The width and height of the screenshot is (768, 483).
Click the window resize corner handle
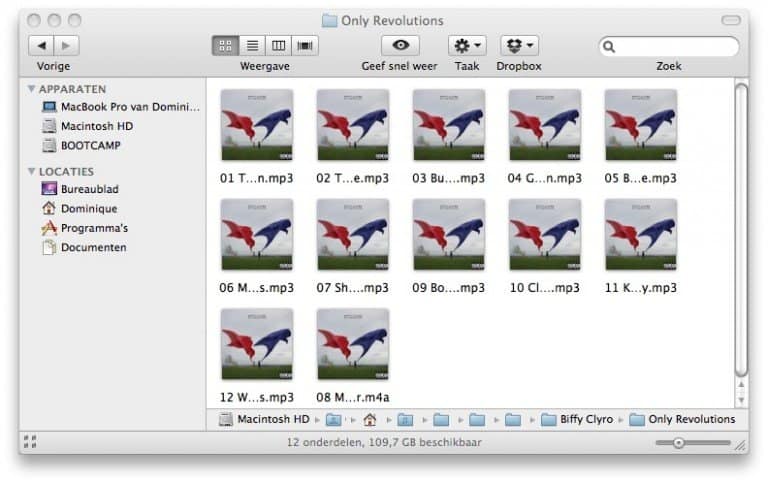click(x=741, y=445)
